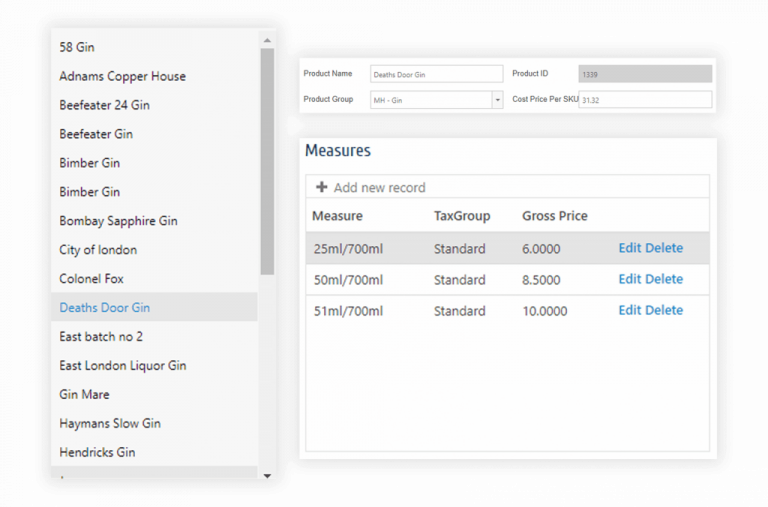Click the 10.0000 gross price cell
The image size is (768, 507).
(x=545, y=311)
